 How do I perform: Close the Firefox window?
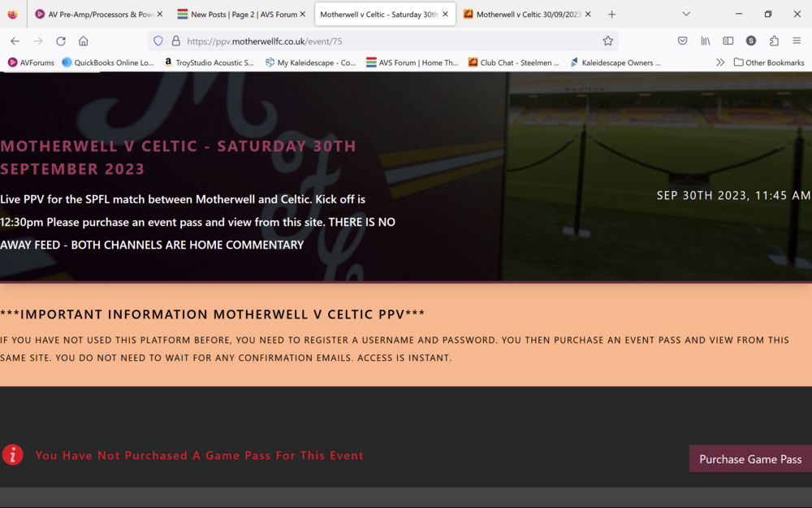[797, 14]
